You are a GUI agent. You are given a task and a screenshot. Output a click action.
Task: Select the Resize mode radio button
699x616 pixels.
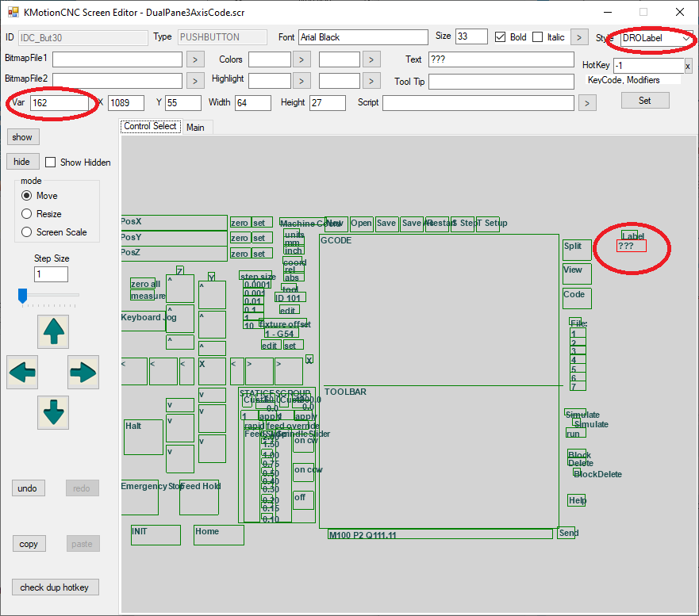pos(27,214)
